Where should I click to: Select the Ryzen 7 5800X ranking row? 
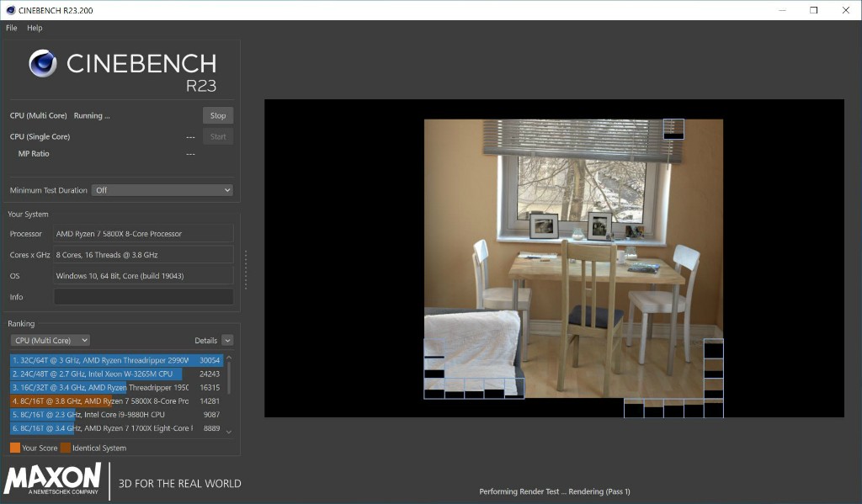click(x=116, y=401)
